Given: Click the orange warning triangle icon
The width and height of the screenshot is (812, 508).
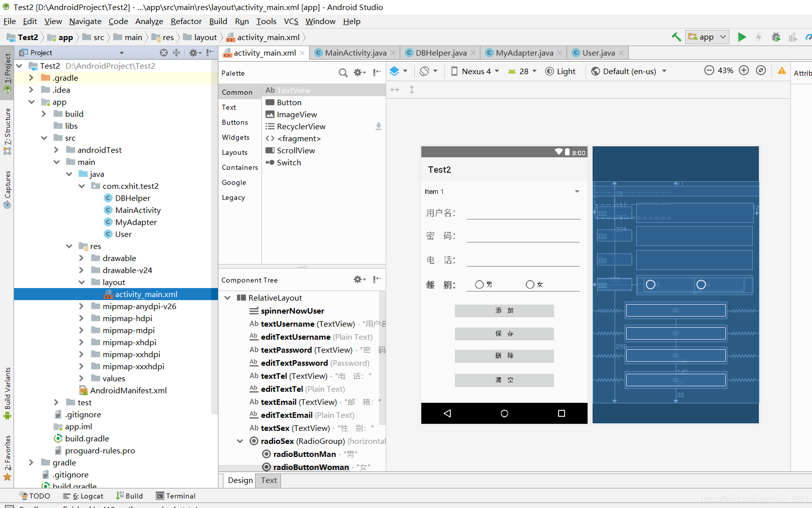Looking at the screenshot, I should [x=781, y=71].
